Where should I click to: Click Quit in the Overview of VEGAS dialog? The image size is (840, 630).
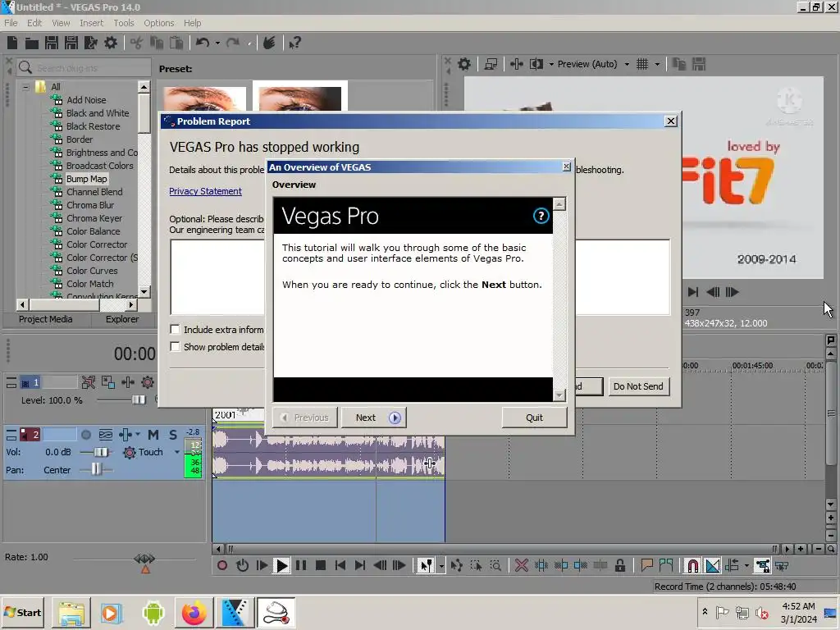(534, 418)
